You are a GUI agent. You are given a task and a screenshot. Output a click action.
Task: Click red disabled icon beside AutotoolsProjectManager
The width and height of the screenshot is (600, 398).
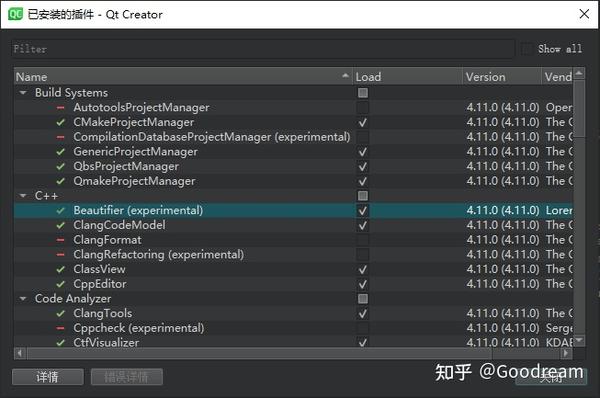(60, 108)
